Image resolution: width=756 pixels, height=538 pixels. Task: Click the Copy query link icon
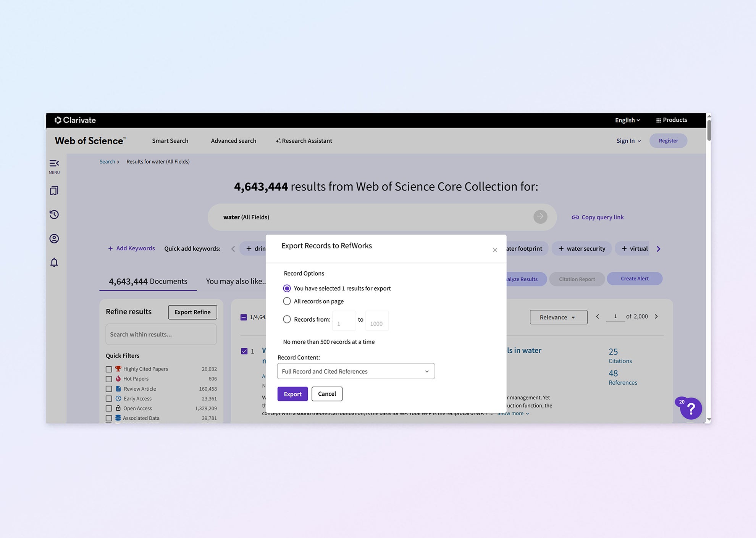click(575, 217)
